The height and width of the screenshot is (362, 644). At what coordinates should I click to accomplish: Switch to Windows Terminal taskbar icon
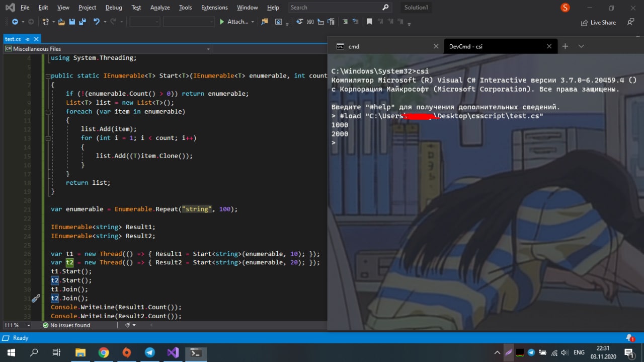point(196,352)
